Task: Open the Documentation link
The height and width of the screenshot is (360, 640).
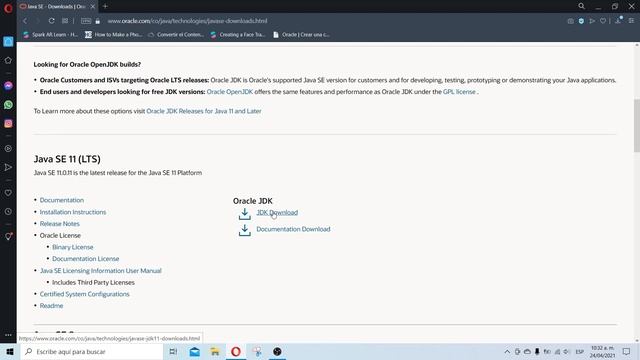Action: click(x=62, y=200)
